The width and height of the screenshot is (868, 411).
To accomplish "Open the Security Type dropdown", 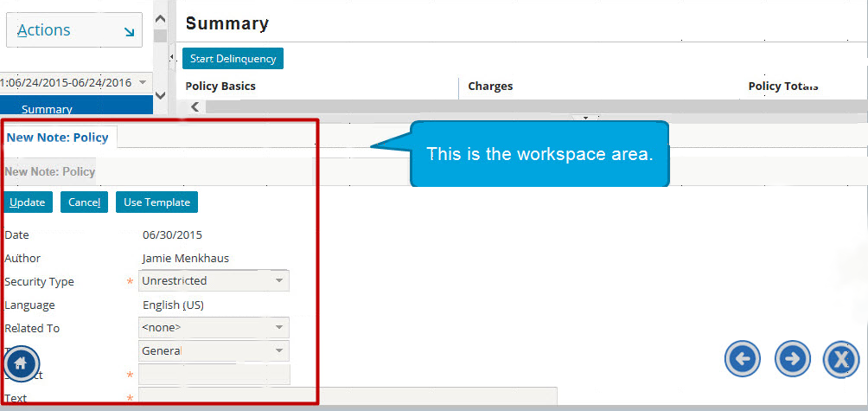I will coord(278,281).
